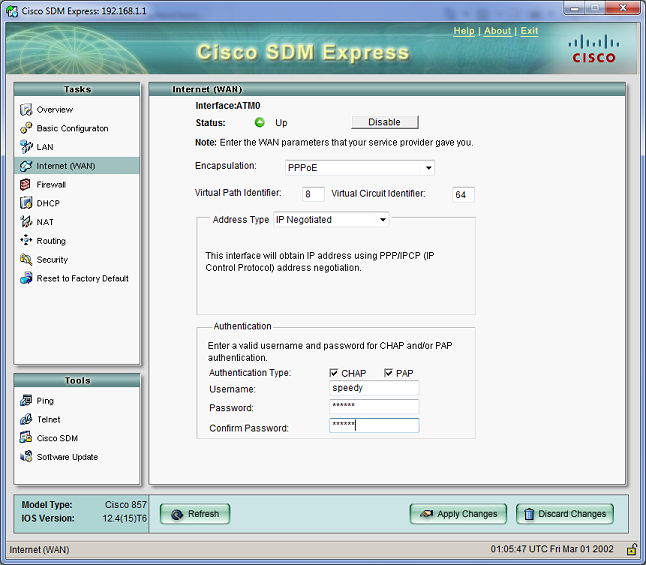Click the UTC timestamp in status bar

pos(552,549)
